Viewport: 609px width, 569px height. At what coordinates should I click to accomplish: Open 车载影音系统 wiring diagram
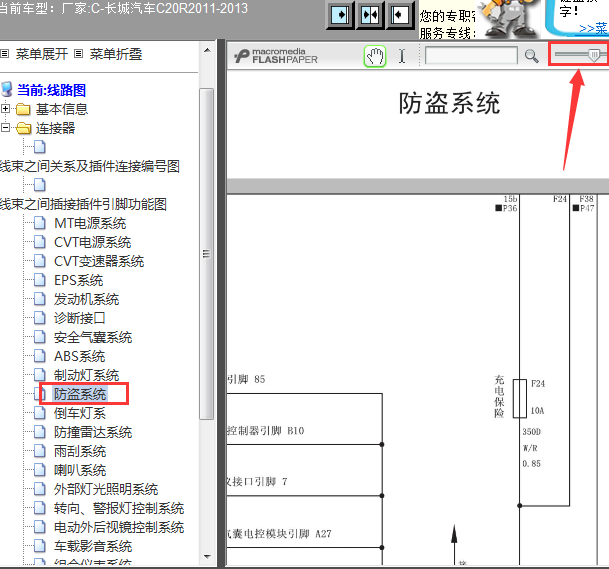pos(93,546)
